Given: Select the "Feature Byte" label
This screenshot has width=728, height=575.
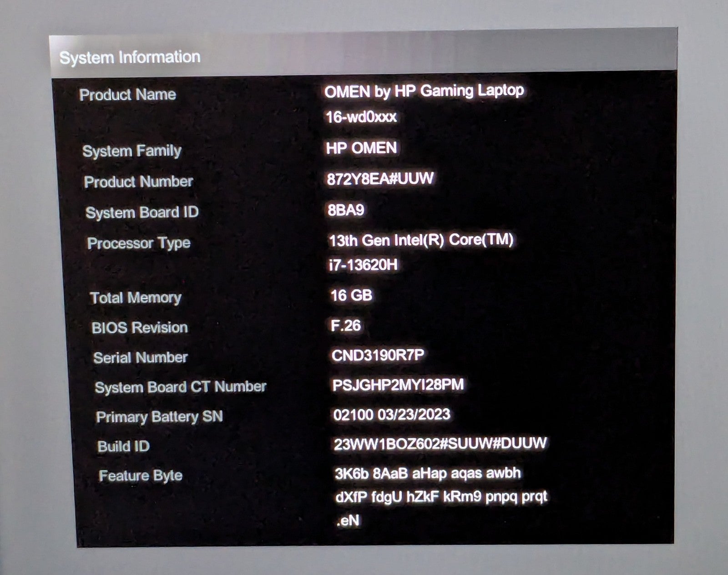Looking at the screenshot, I should tap(141, 476).
